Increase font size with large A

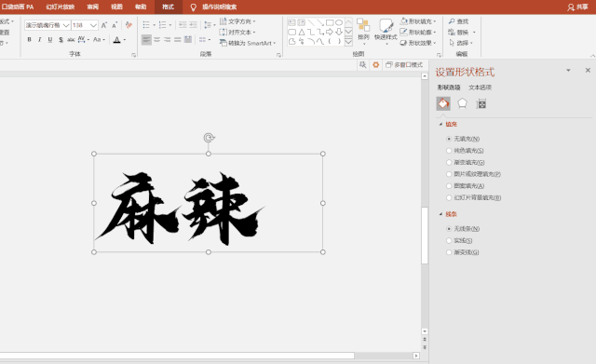104,25
